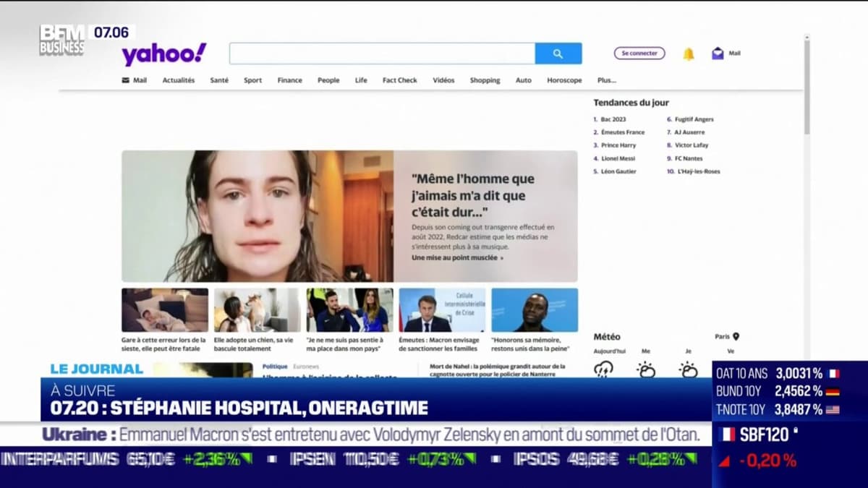868x488 pixels.
Task: Click the Paris location pin icon
Action: [736, 336]
